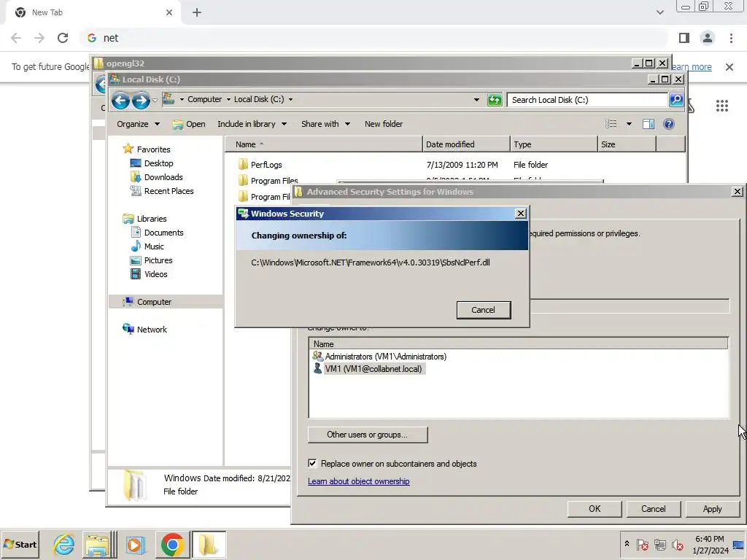Click the muted volume tray icon

[677, 544]
